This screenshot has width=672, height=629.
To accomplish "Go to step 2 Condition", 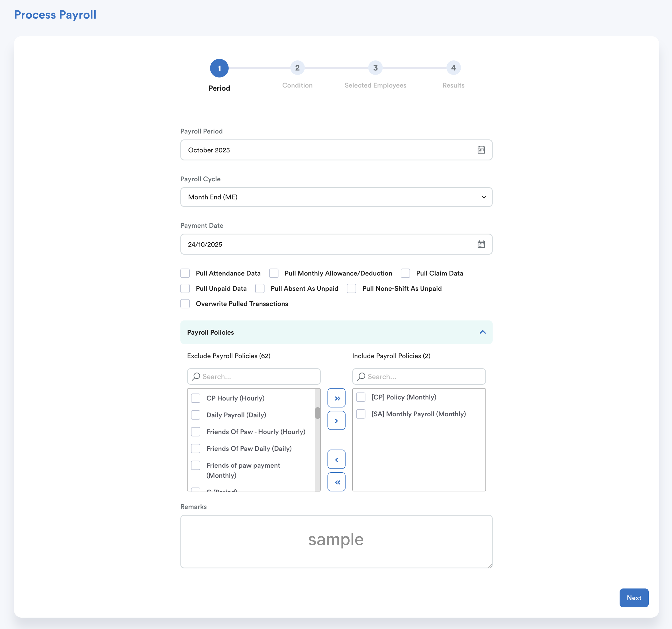I will 297,68.
